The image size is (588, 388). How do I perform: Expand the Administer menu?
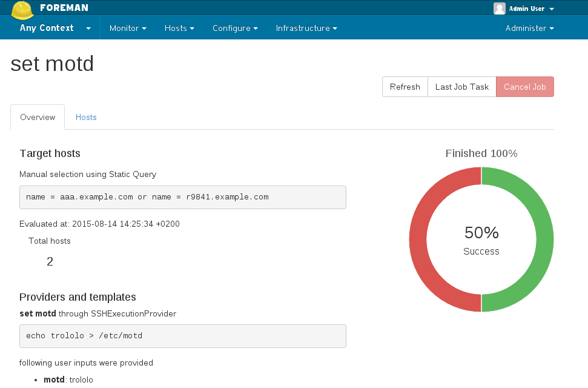[x=529, y=28]
